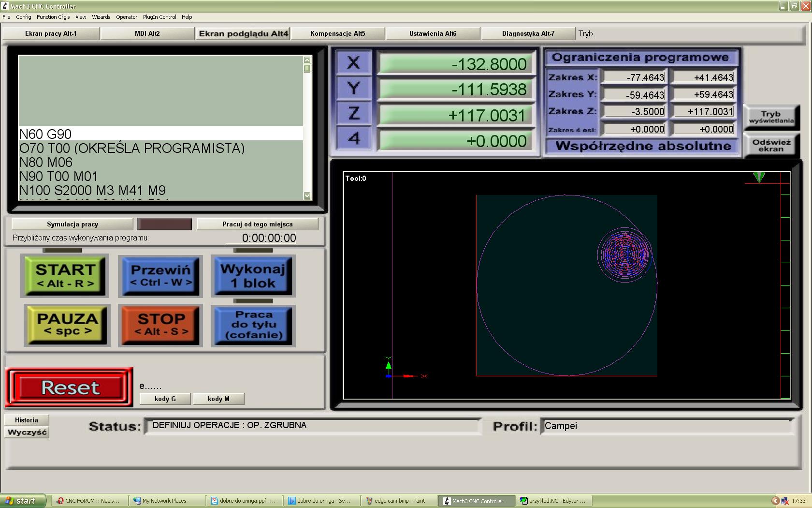Open the Help menu
Image resolution: width=812 pixels, height=508 pixels.
[x=187, y=17]
